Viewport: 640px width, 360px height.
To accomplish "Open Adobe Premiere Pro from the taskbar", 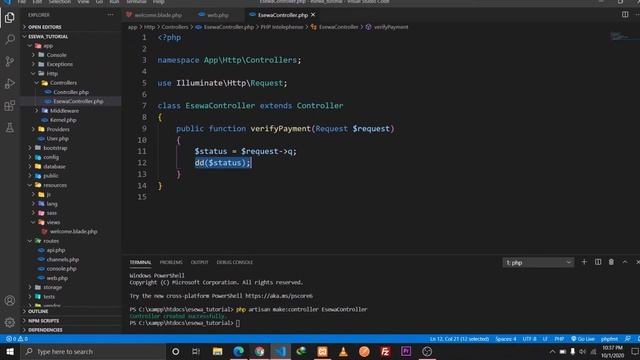I will click(x=406, y=351).
